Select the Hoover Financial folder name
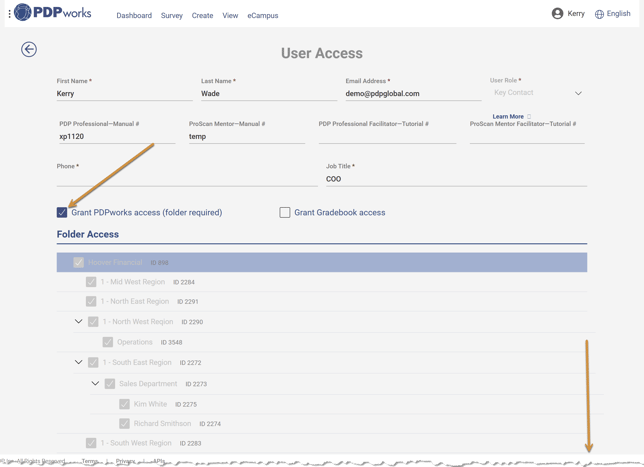This screenshot has width=644, height=467. [115, 262]
